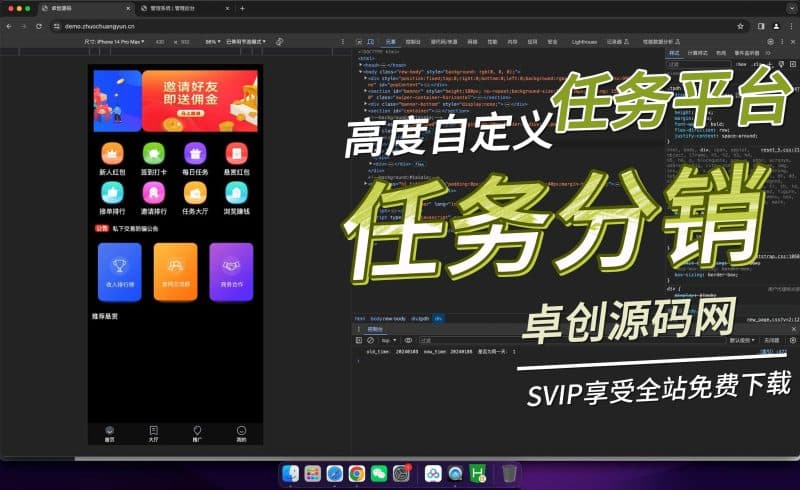Image resolution: width=800 pixels, height=490 pixels.
Task: Open the 私下交易防骗公告 notice
Action: [x=135, y=229]
